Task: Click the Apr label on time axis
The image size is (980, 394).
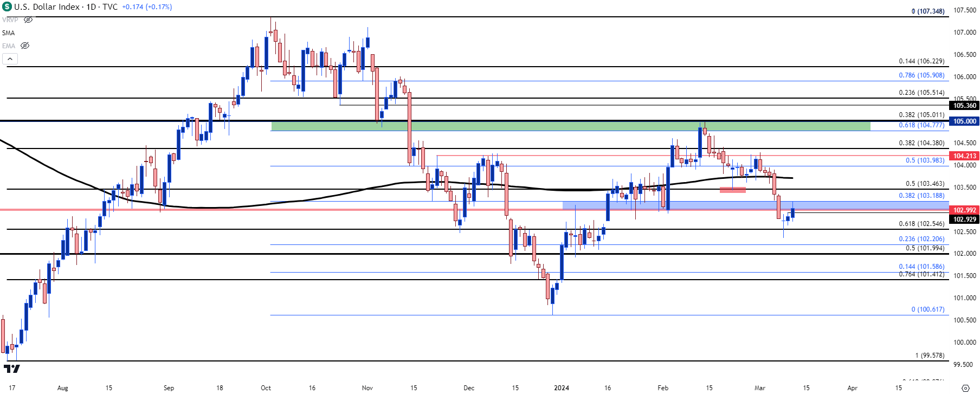Action: [853, 388]
